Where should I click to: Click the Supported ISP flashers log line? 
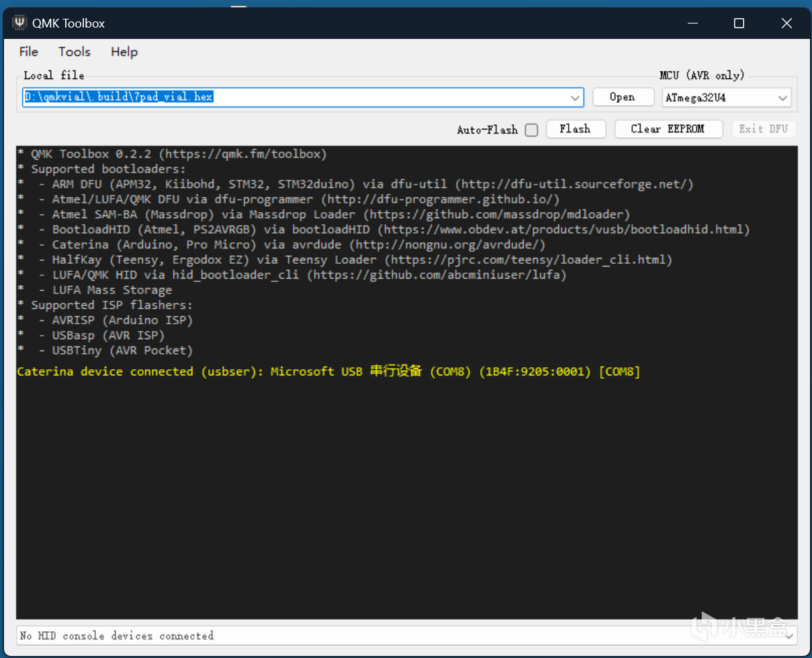click(105, 305)
